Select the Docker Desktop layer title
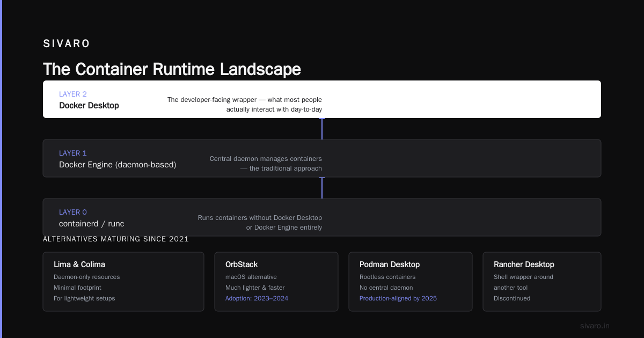Image resolution: width=644 pixels, height=338 pixels. (x=89, y=106)
